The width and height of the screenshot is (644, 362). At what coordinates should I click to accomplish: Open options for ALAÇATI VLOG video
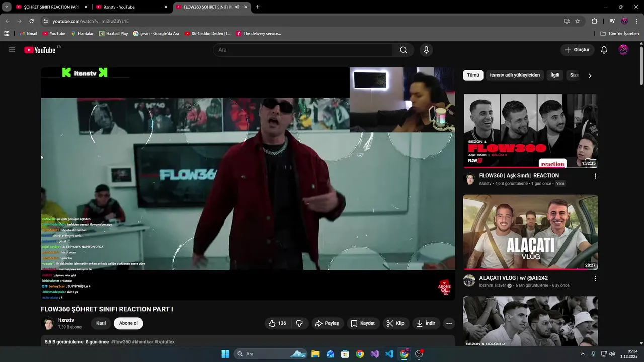[595, 278]
